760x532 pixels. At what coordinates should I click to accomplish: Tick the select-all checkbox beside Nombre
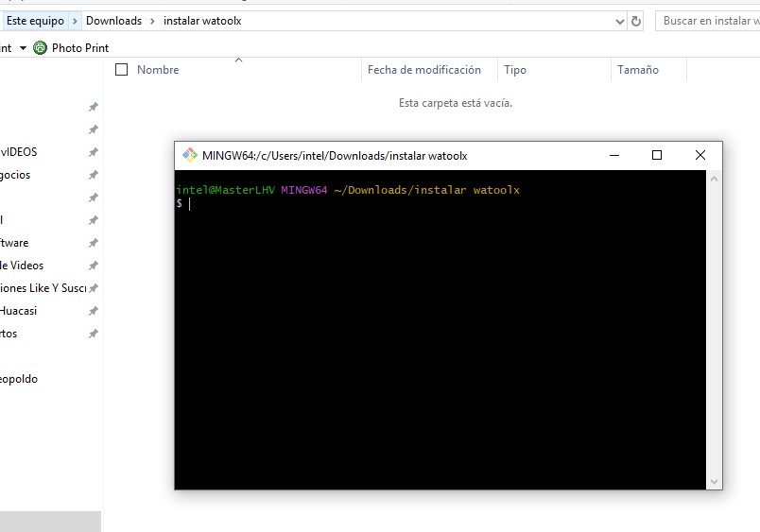121,69
